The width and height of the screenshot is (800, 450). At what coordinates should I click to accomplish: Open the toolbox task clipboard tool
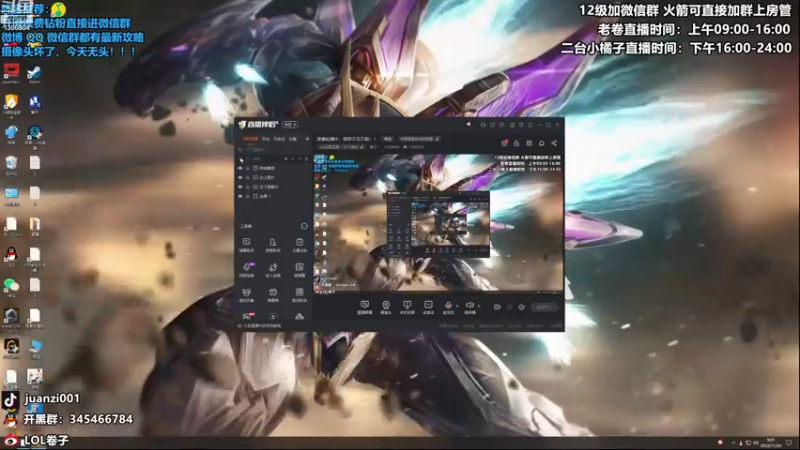click(x=299, y=245)
